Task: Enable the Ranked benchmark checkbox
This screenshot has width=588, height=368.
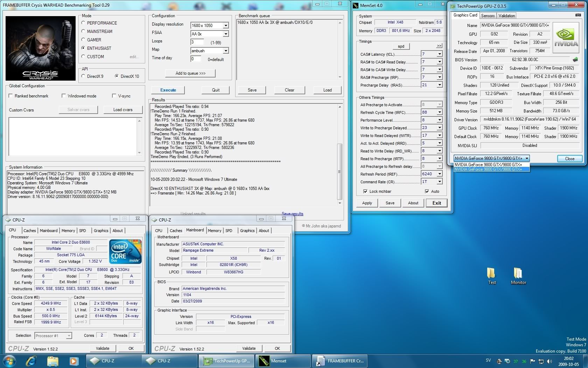Action: point(10,96)
